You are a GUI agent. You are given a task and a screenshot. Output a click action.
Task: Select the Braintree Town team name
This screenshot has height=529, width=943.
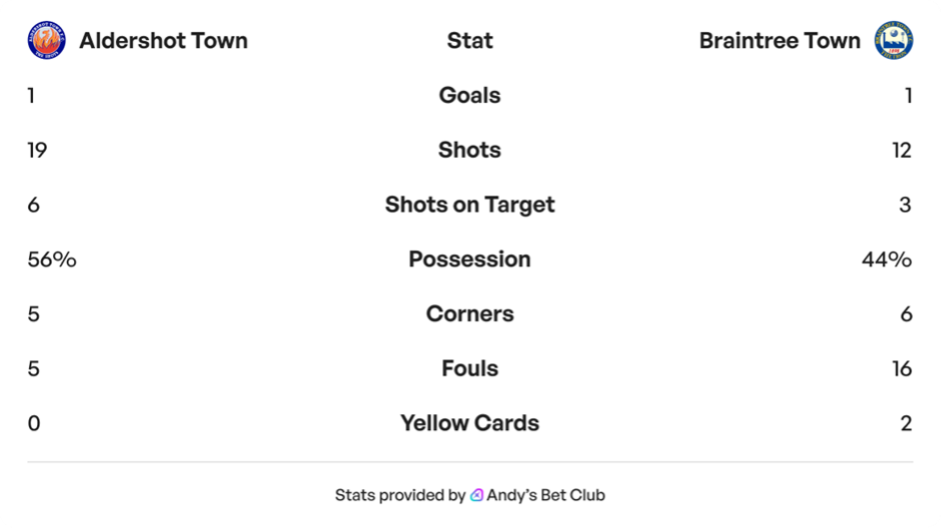(779, 41)
